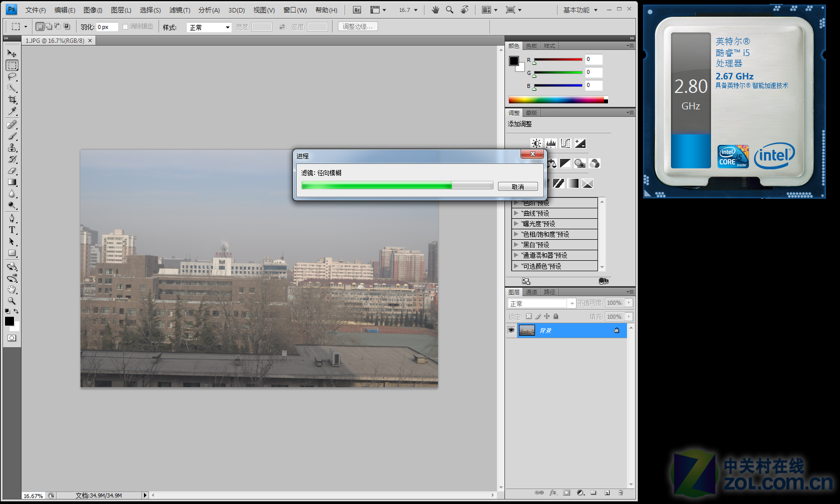Image resolution: width=840 pixels, height=504 pixels.
Task: Add an Exposure adjustment
Action: [580, 143]
